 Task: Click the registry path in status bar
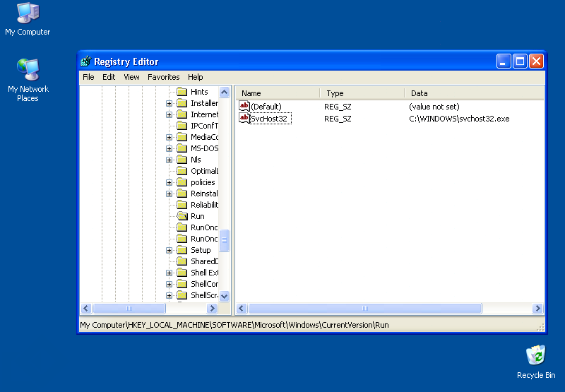[234, 325]
